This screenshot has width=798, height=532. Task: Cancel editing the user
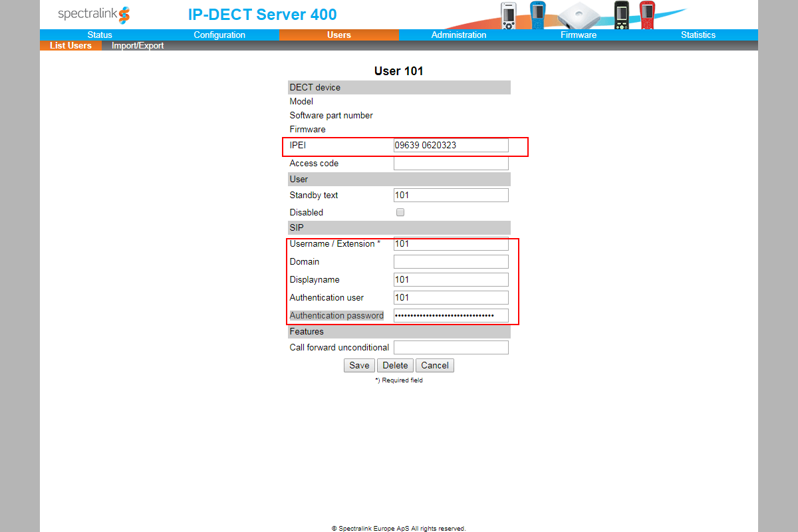point(435,365)
